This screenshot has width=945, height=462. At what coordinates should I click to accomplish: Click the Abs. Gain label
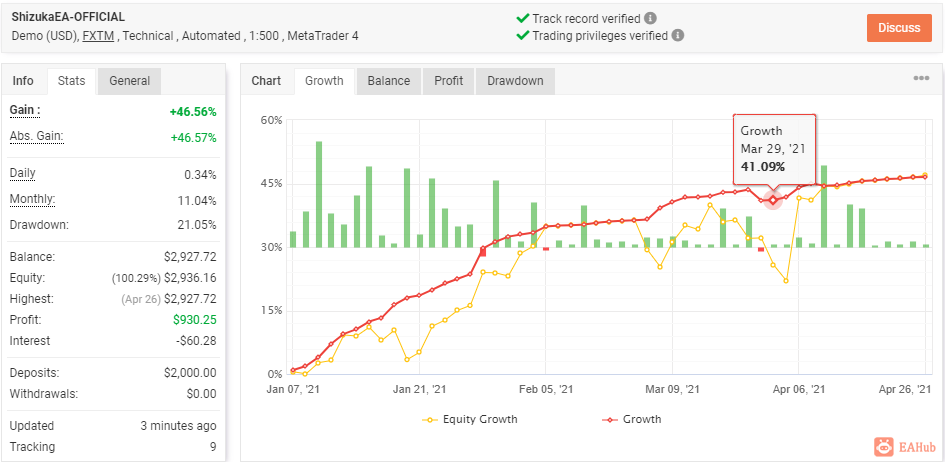[x=37, y=136]
